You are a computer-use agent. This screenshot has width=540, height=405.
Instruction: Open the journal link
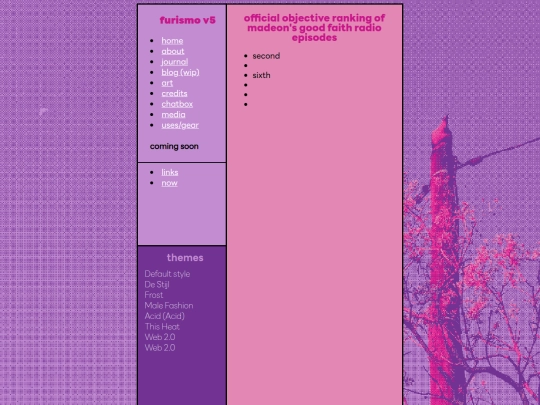(x=175, y=62)
